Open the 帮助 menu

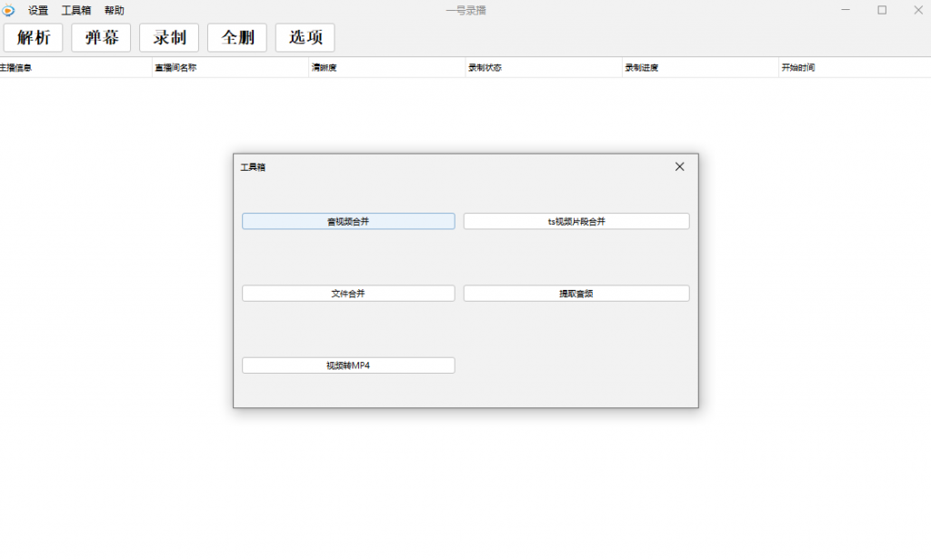(x=115, y=11)
